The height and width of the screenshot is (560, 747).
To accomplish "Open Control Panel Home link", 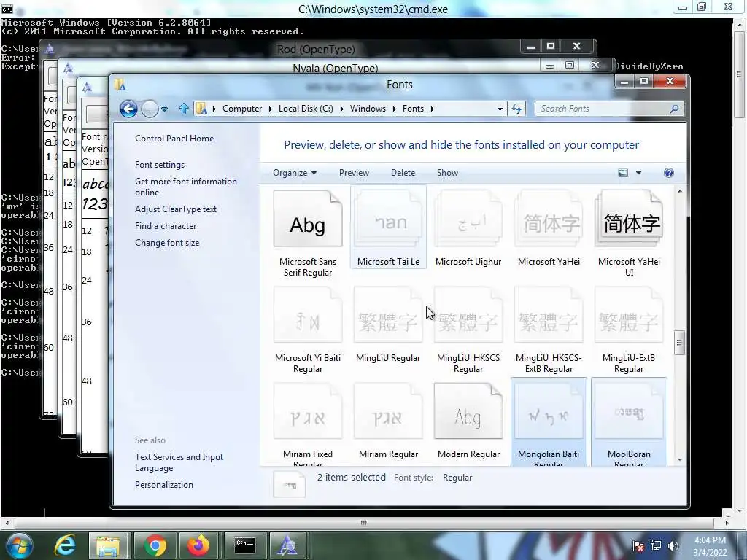I will tap(174, 139).
